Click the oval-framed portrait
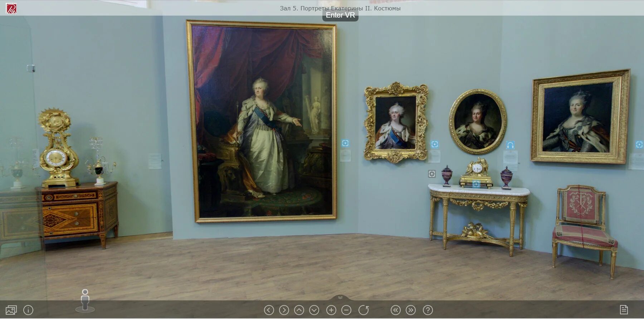This screenshot has height=319, width=644. [x=478, y=122]
